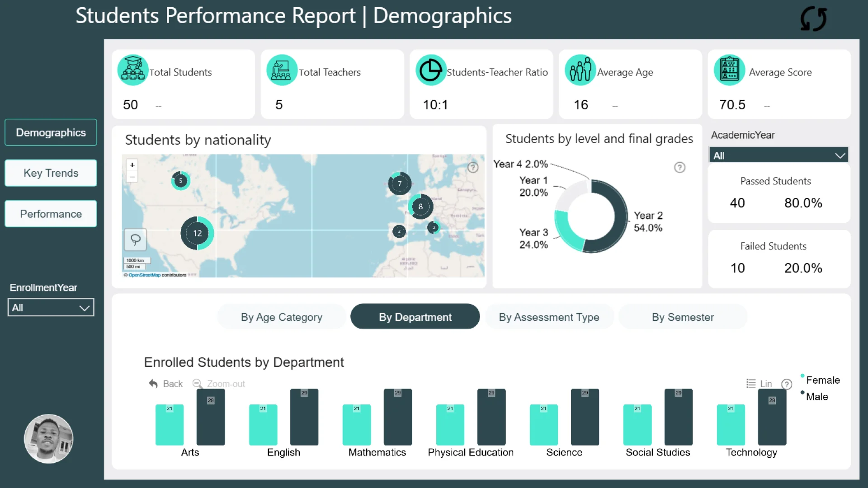Click help icon next to Lin scale option
This screenshot has height=488, width=868.
click(x=787, y=384)
